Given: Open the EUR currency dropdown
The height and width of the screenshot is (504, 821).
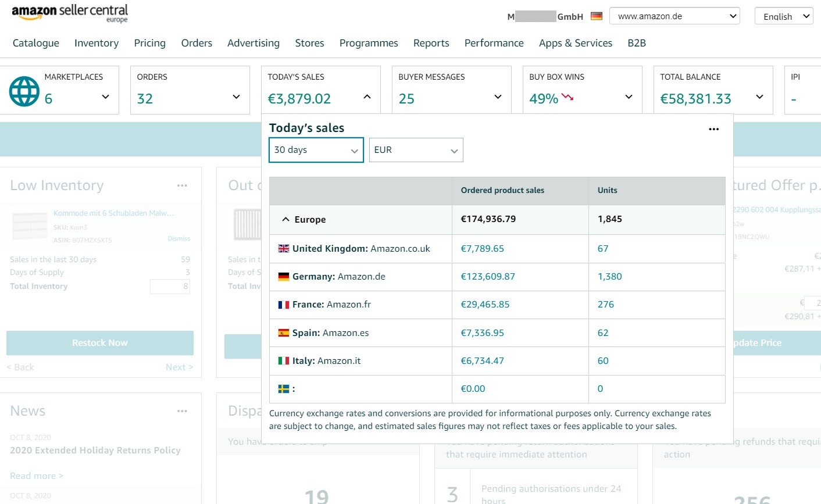Looking at the screenshot, I should coord(416,150).
